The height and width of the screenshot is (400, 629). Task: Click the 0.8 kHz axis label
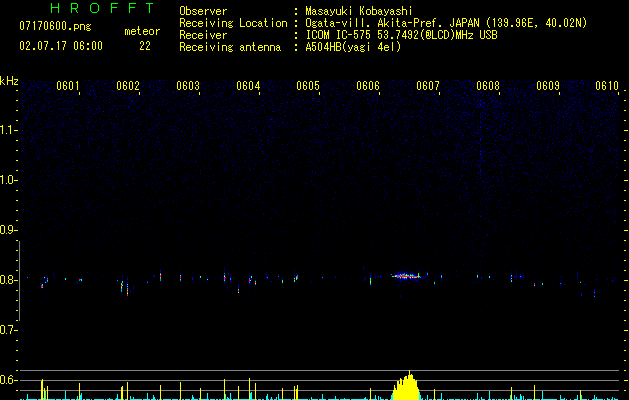tap(9, 280)
